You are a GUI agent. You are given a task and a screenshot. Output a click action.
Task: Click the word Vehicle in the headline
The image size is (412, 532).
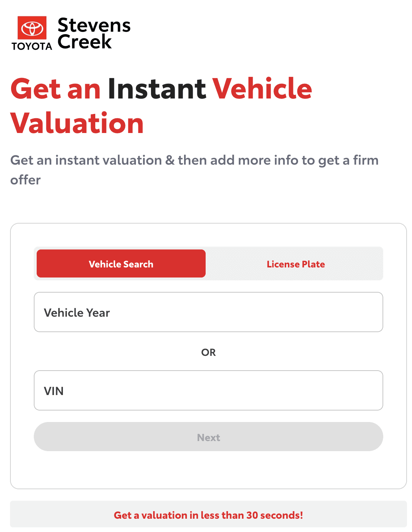(262, 89)
